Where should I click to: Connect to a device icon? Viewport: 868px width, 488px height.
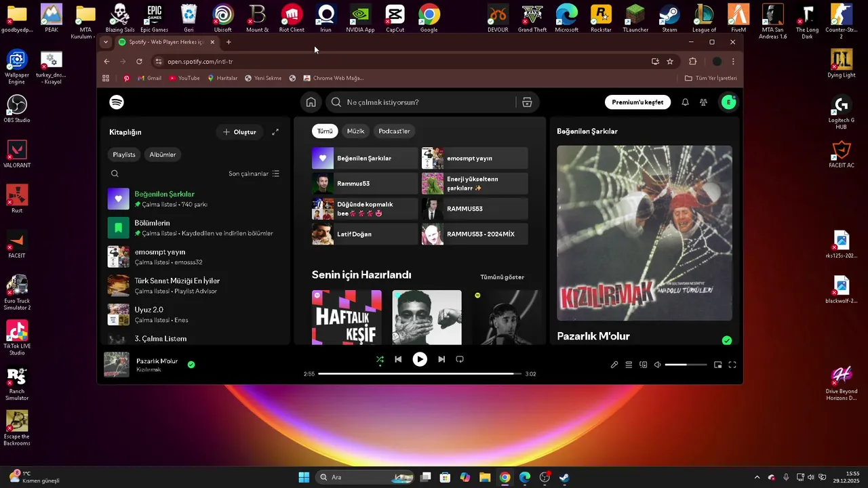tap(644, 365)
